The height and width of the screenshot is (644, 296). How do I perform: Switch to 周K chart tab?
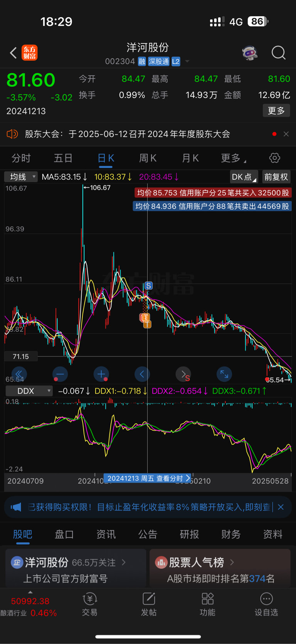pos(148,158)
